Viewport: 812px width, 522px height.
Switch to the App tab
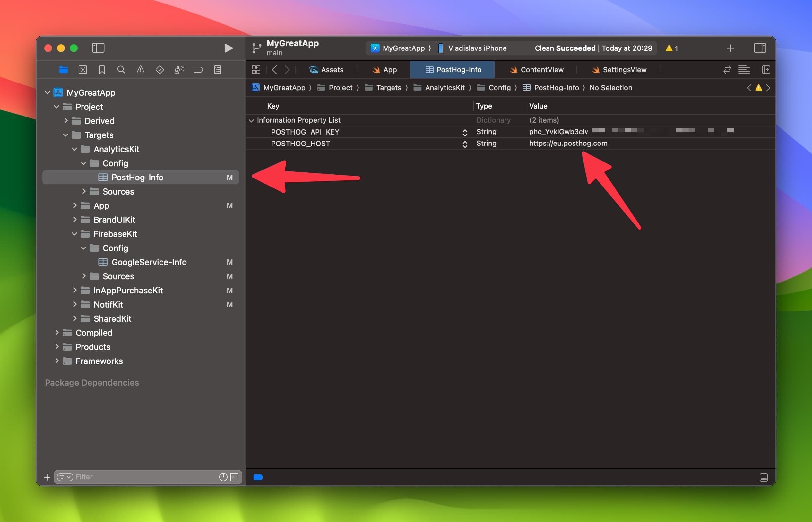pos(384,70)
